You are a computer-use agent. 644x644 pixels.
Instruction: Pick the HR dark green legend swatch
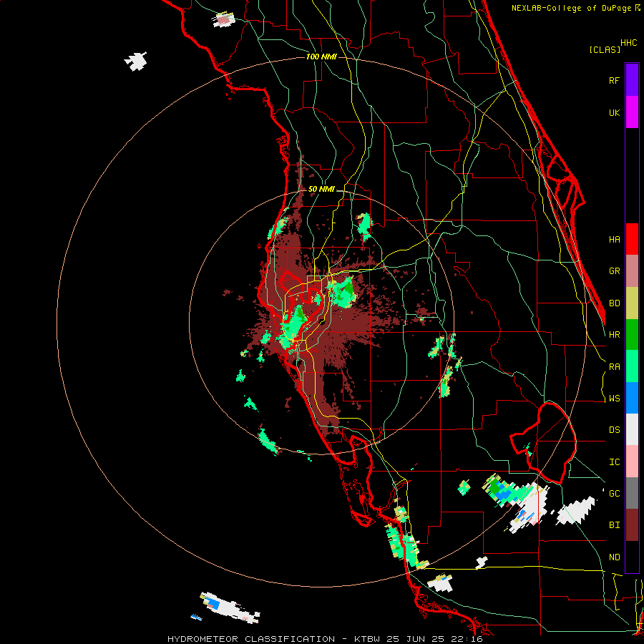coord(632,335)
